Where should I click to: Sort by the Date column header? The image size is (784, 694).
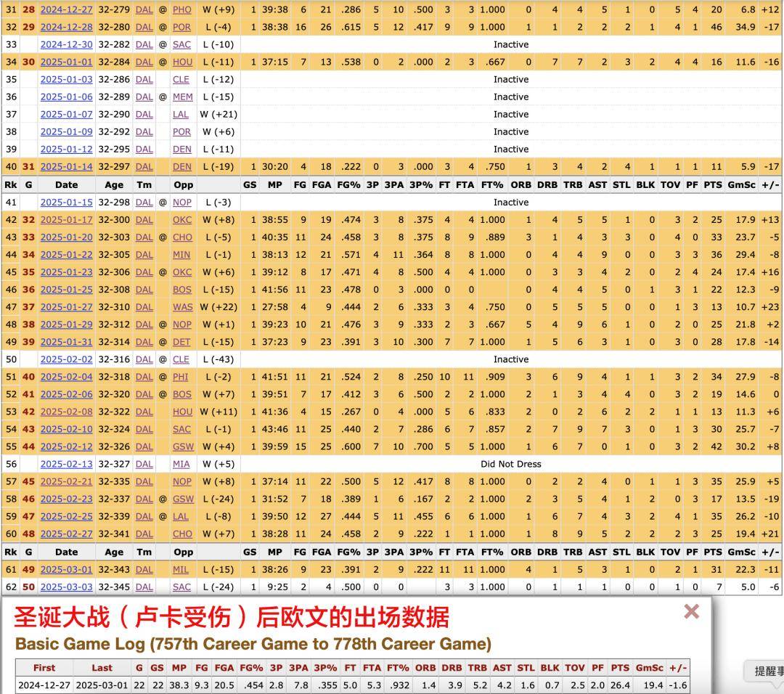click(65, 185)
